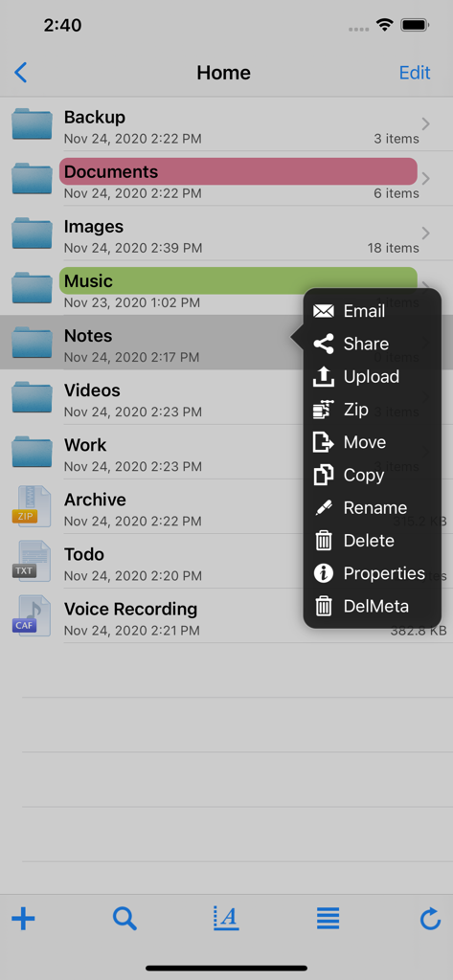Tap the Images folder icon
Image resolution: width=453 pixels, height=980 pixels.
(32, 234)
